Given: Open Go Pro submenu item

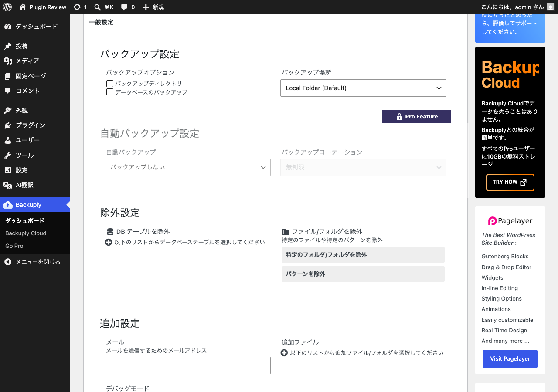Looking at the screenshot, I should [14, 246].
